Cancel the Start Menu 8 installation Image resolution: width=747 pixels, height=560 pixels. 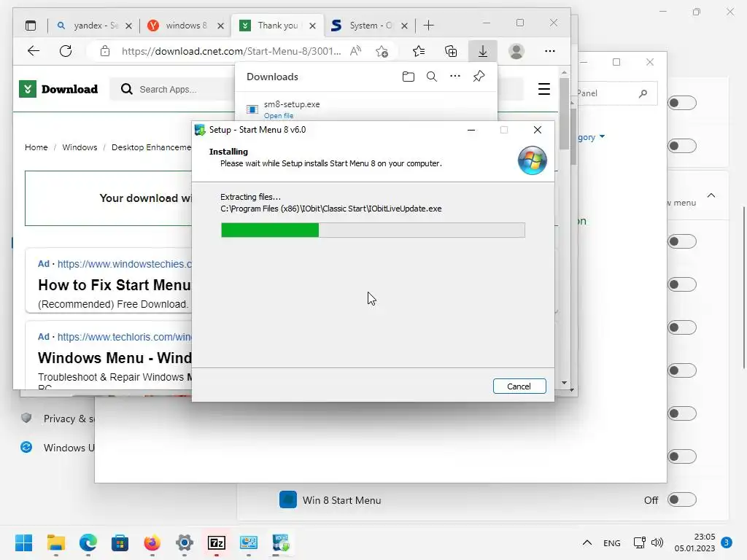coord(519,386)
